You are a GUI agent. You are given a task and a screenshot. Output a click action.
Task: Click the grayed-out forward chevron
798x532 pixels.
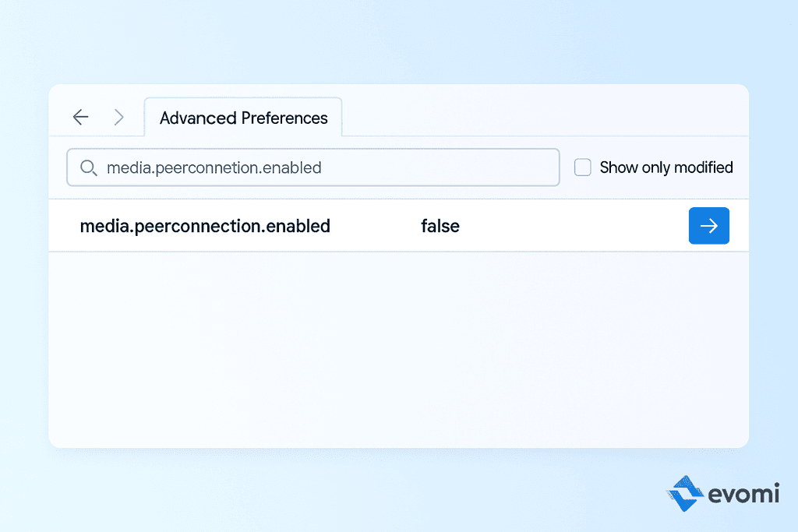(118, 117)
